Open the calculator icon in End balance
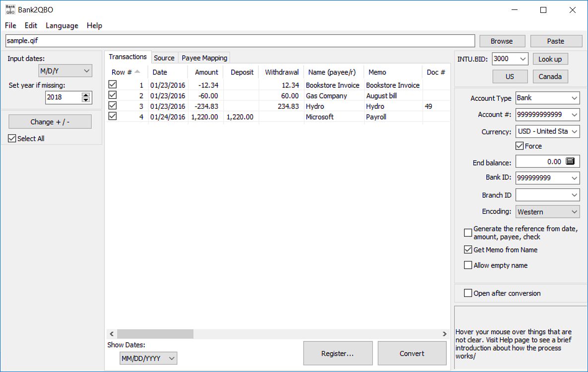Image resolution: width=588 pixels, height=372 pixels. (x=570, y=161)
